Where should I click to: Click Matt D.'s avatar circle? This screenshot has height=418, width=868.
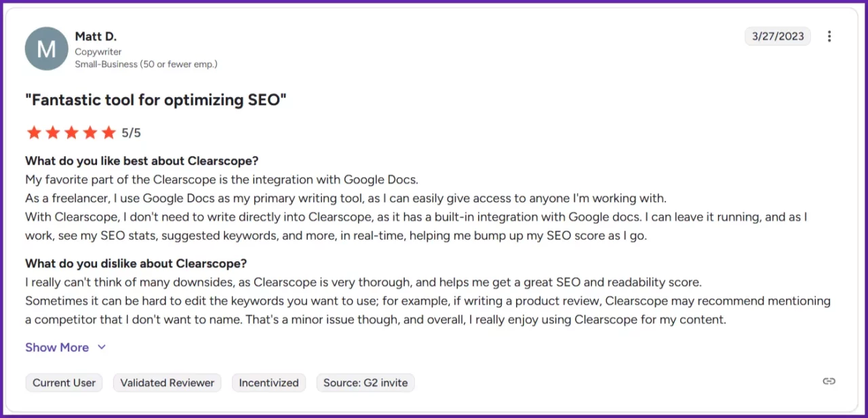pyautogui.click(x=46, y=48)
